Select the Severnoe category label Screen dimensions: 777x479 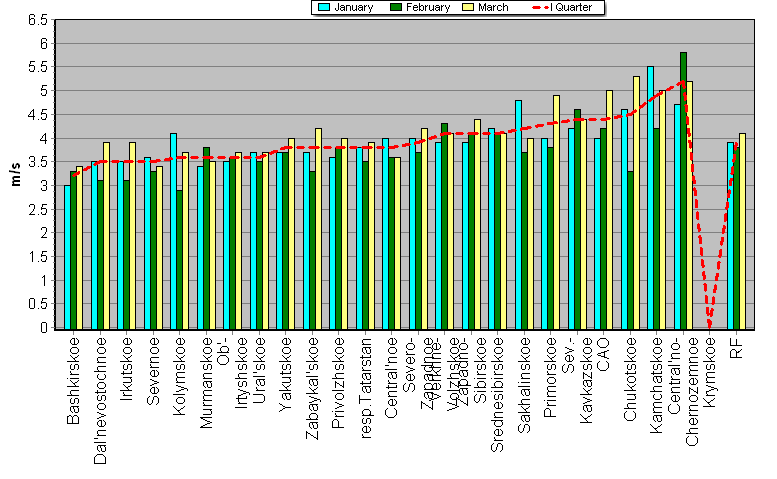(154, 371)
